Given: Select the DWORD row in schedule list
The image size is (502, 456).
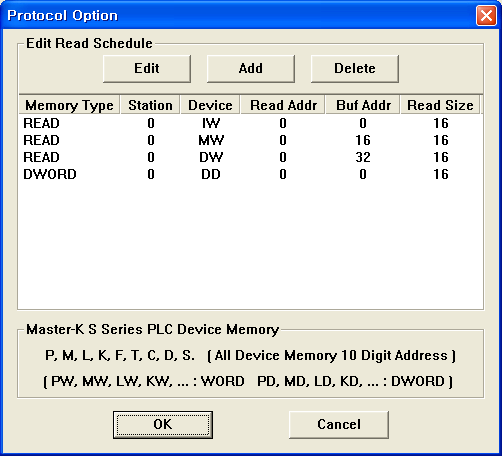Looking at the screenshot, I should pos(250,174).
